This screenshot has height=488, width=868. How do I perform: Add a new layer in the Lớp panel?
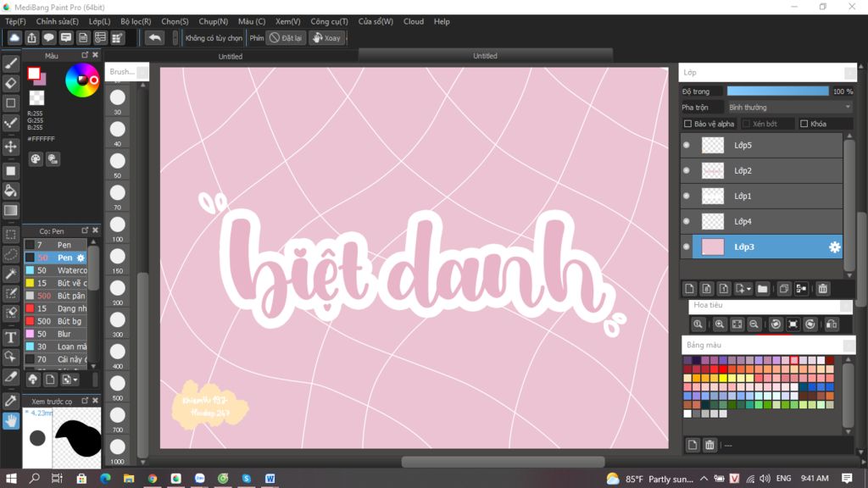(689, 289)
